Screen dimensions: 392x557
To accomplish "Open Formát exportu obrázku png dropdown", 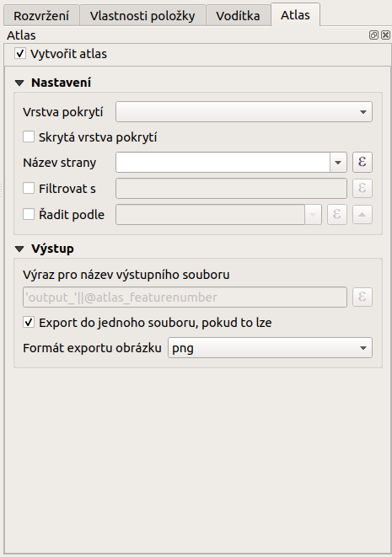I will coord(270,348).
